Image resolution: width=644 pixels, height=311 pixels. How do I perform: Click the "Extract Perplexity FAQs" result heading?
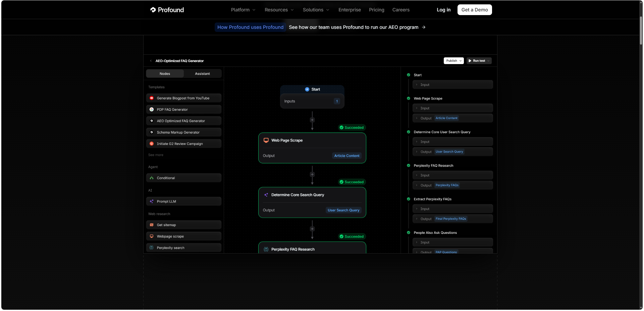[x=433, y=199]
